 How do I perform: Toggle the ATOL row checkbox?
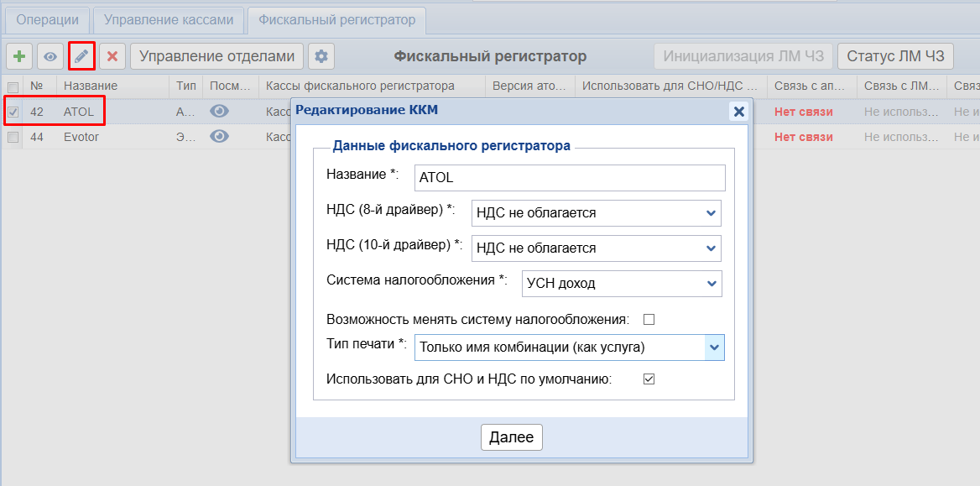13,112
